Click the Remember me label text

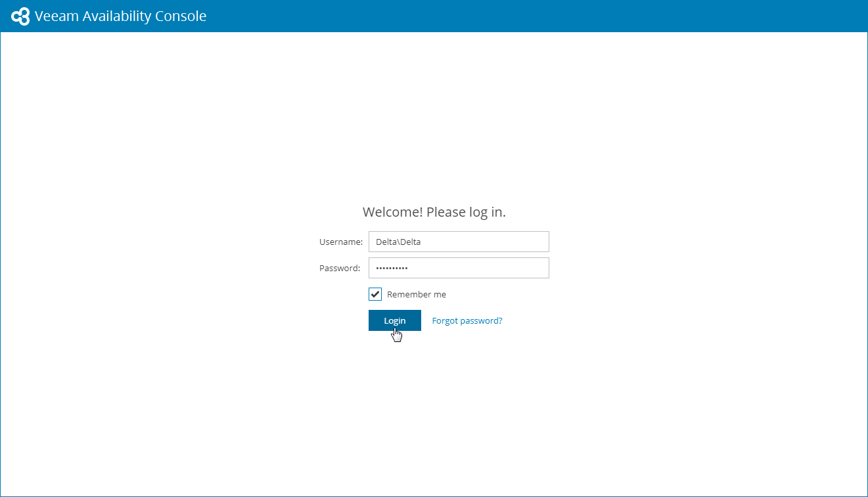pyautogui.click(x=417, y=295)
